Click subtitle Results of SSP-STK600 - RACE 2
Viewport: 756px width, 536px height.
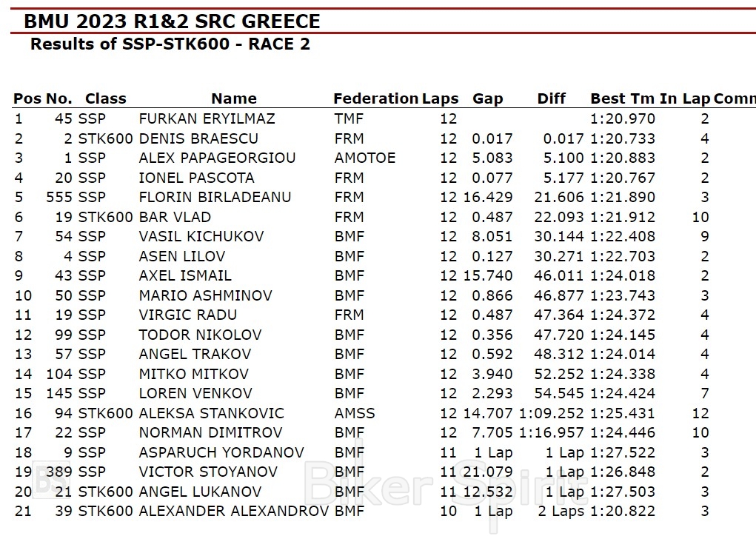pos(170,44)
